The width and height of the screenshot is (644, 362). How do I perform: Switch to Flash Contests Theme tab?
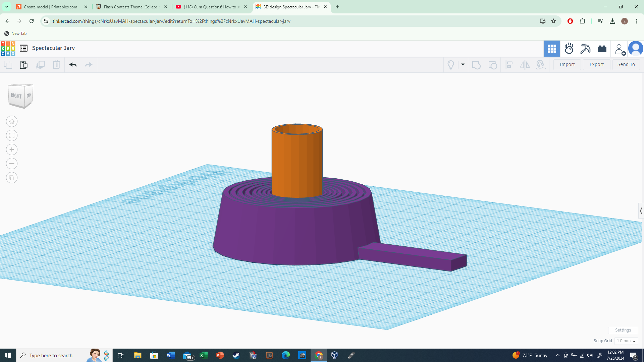point(131,7)
